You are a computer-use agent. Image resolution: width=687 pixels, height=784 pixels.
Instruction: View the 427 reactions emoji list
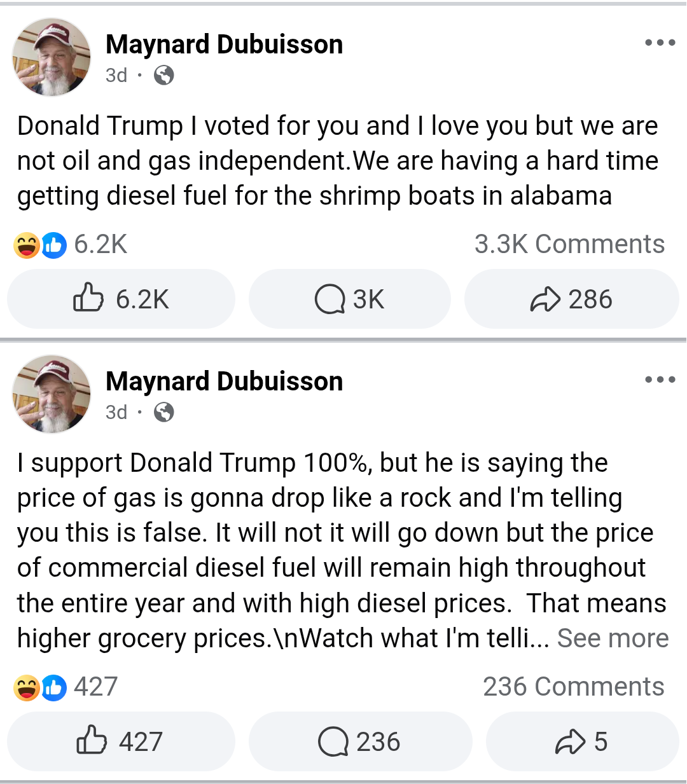point(66,687)
